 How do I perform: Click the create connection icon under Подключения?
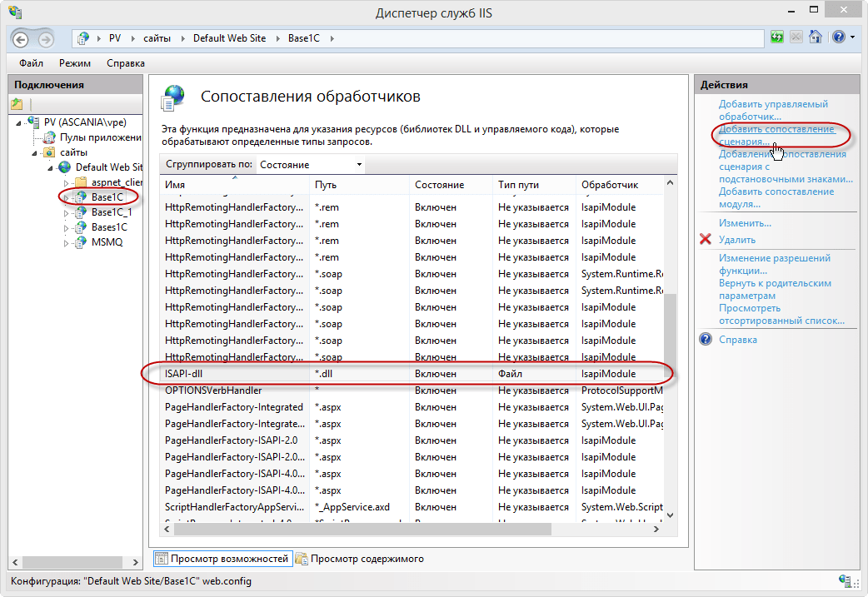pyautogui.click(x=17, y=104)
